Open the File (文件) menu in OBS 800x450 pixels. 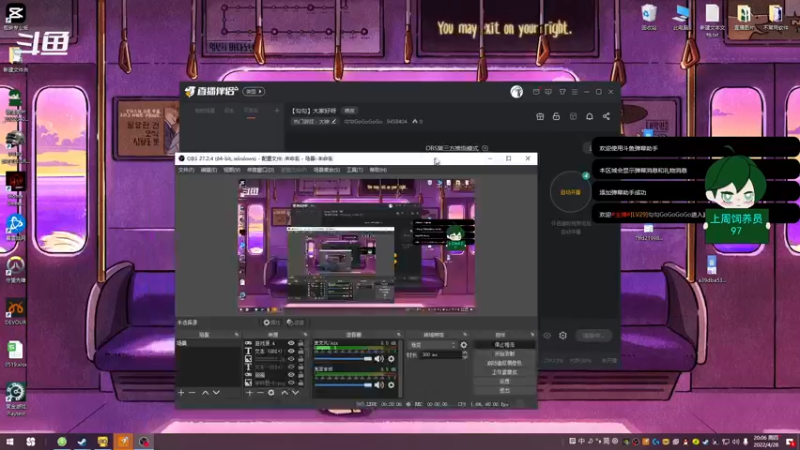(186, 170)
